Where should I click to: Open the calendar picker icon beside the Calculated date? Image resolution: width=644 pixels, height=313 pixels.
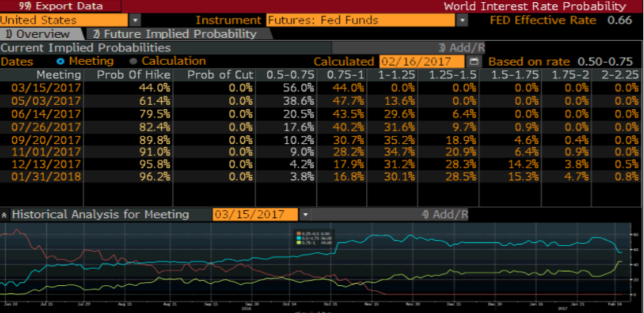coord(474,62)
